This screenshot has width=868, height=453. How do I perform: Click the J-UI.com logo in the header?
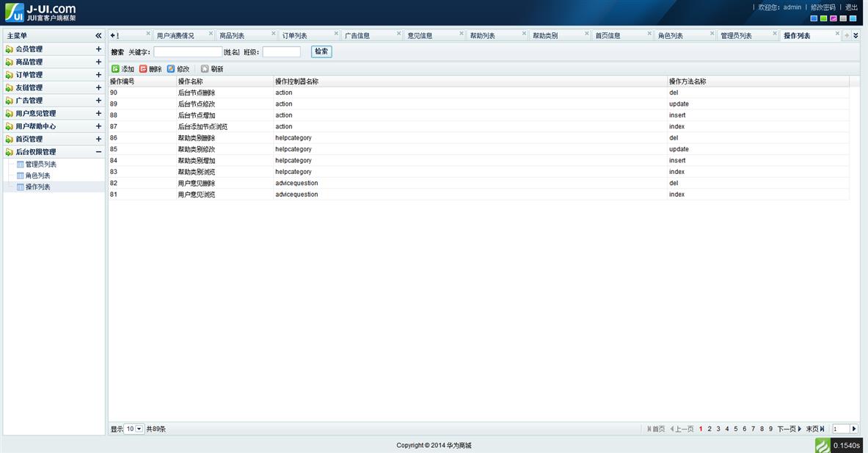click(x=40, y=12)
